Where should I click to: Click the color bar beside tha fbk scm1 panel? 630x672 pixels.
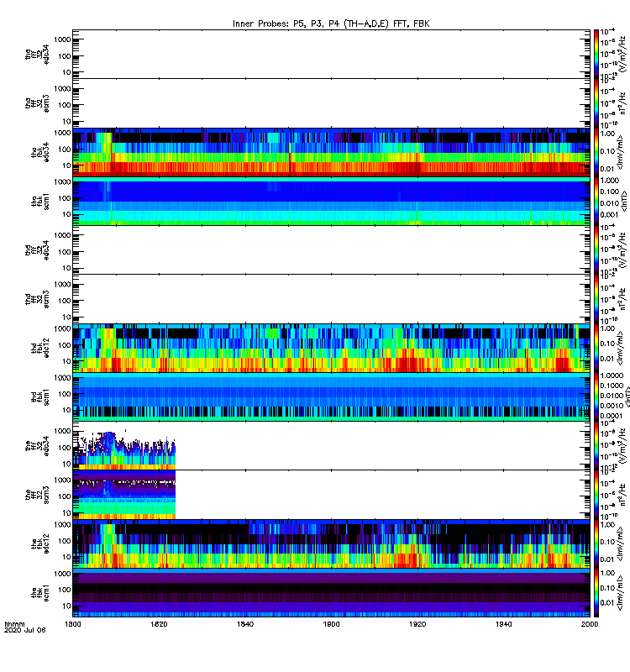click(x=596, y=202)
